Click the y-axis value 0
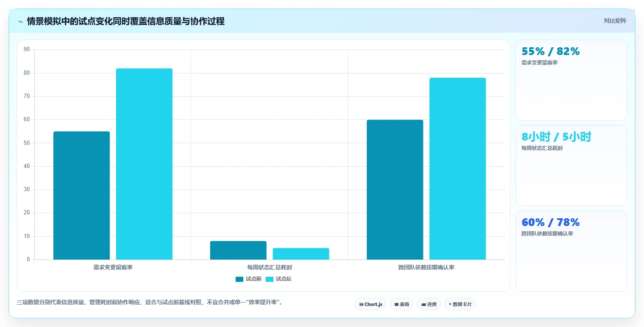This screenshot has height=327, width=644. click(x=28, y=260)
